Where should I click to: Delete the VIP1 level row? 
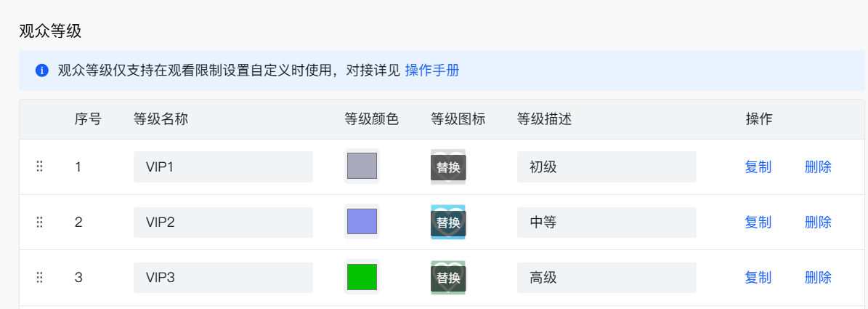(x=818, y=167)
